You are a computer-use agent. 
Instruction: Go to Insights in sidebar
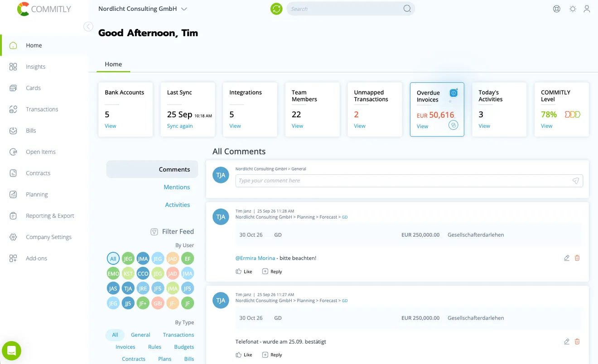click(35, 67)
